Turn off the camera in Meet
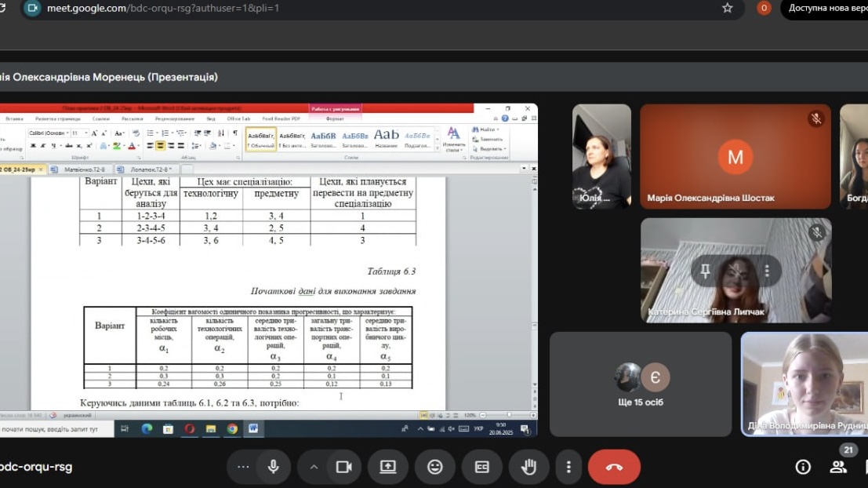 (343, 467)
